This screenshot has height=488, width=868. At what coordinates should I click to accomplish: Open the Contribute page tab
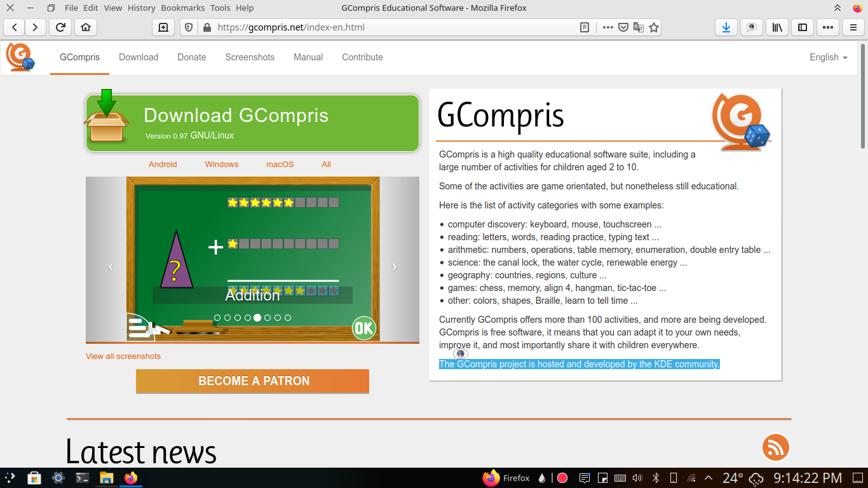click(x=362, y=57)
